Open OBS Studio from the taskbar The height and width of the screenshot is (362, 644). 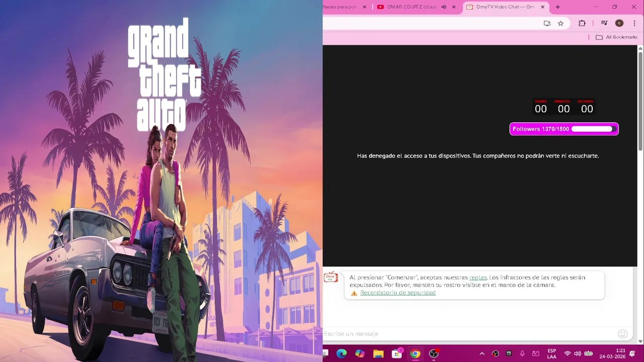434,353
